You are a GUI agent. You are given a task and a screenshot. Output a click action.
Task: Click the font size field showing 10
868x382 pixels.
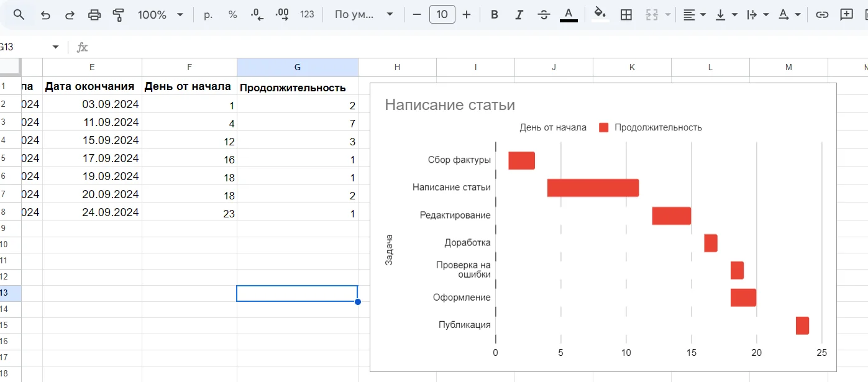[442, 15]
